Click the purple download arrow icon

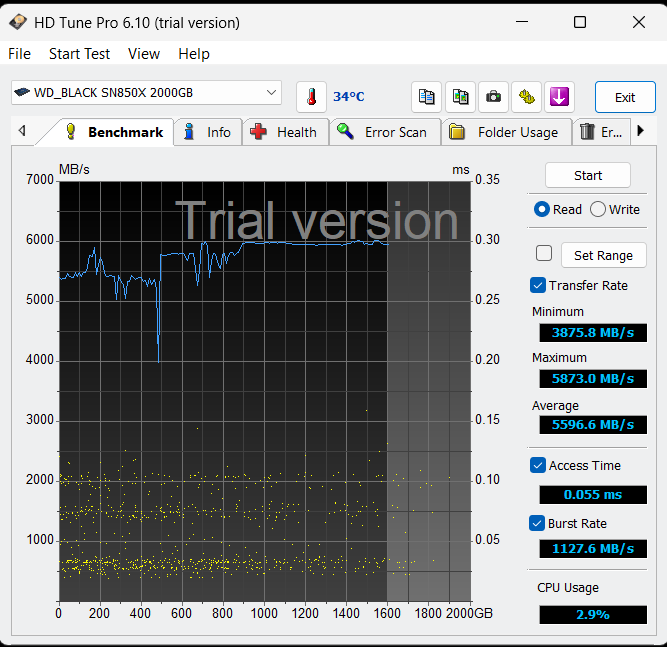pos(559,97)
